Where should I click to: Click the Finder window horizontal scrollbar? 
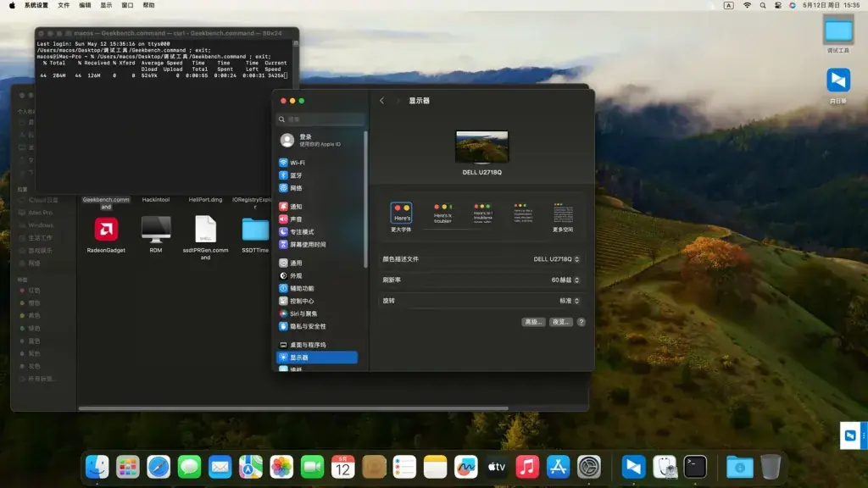coord(293,408)
